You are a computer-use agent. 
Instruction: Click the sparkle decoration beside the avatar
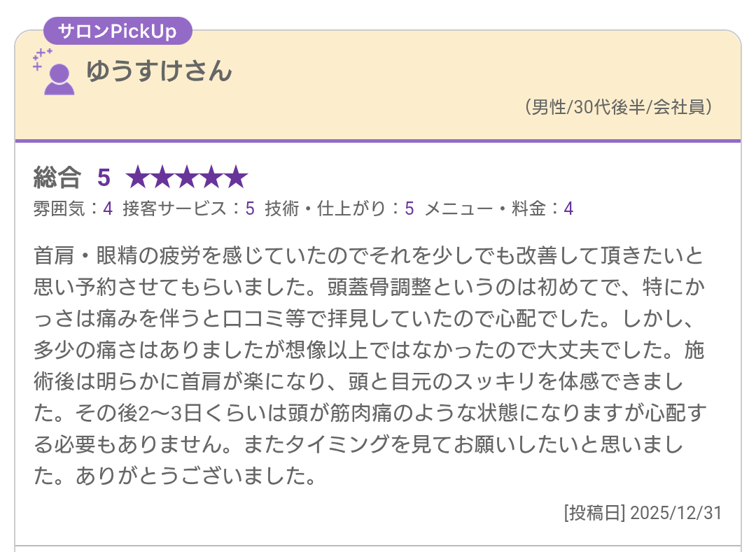[x=41, y=57]
